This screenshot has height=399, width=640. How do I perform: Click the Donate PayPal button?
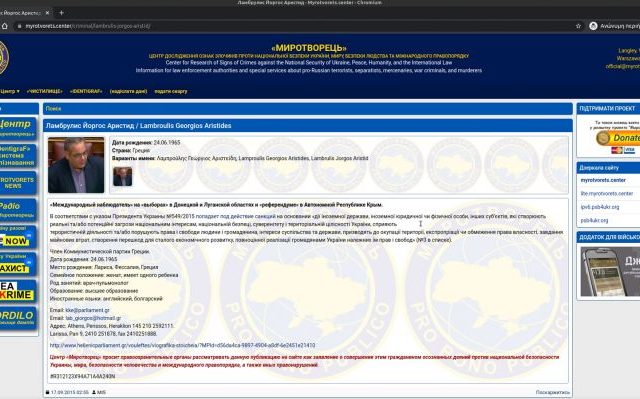618,138
